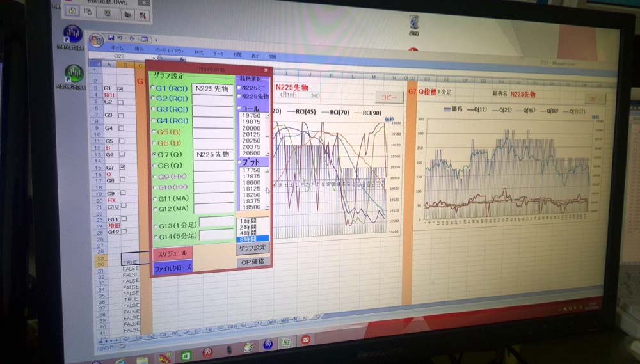
Task: Select the G2 (RCI) radio button
Action: (x=154, y=99)
